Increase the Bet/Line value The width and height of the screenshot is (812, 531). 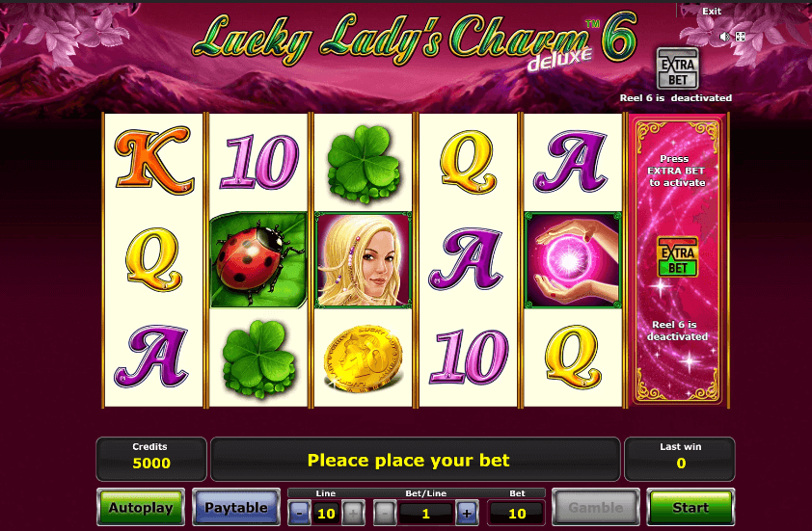pyautogui.click(x=467, y=513)
